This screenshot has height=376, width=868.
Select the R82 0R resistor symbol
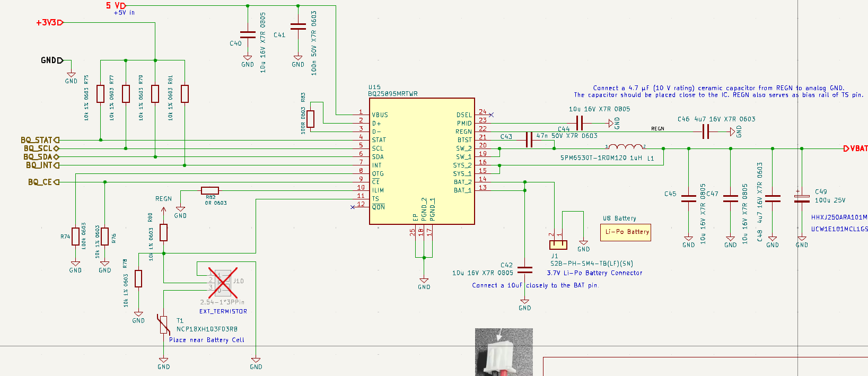(x=210, y=190)
